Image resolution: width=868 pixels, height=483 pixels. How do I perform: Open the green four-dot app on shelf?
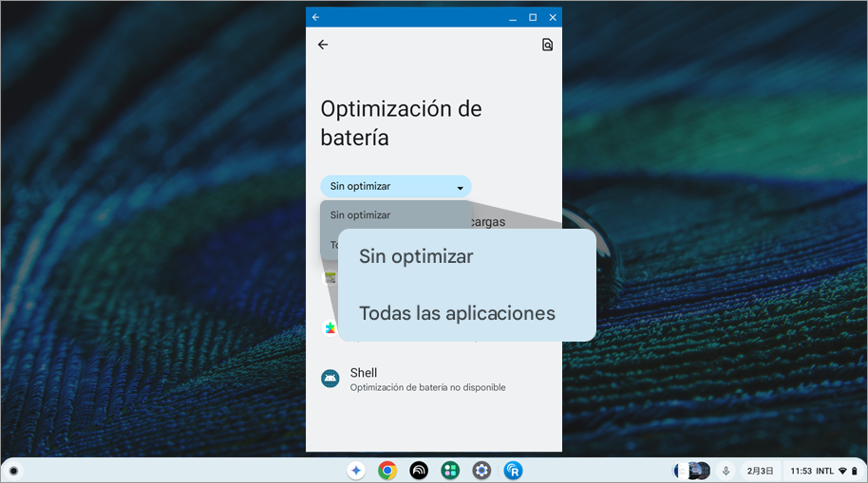(450, 471)
